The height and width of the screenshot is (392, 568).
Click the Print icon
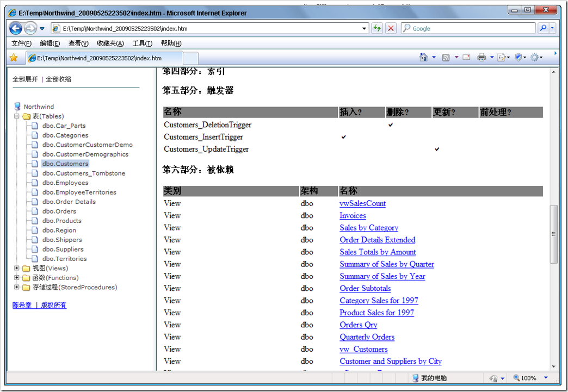click(481, 57)
